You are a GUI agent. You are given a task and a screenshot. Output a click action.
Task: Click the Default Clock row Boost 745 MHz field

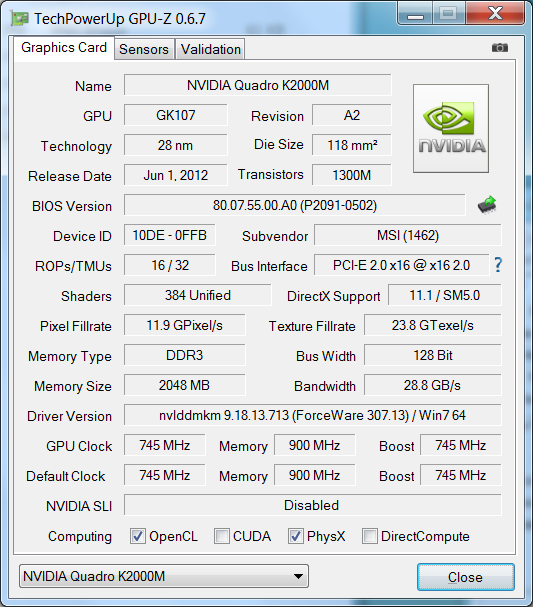[x=461, y=475]
